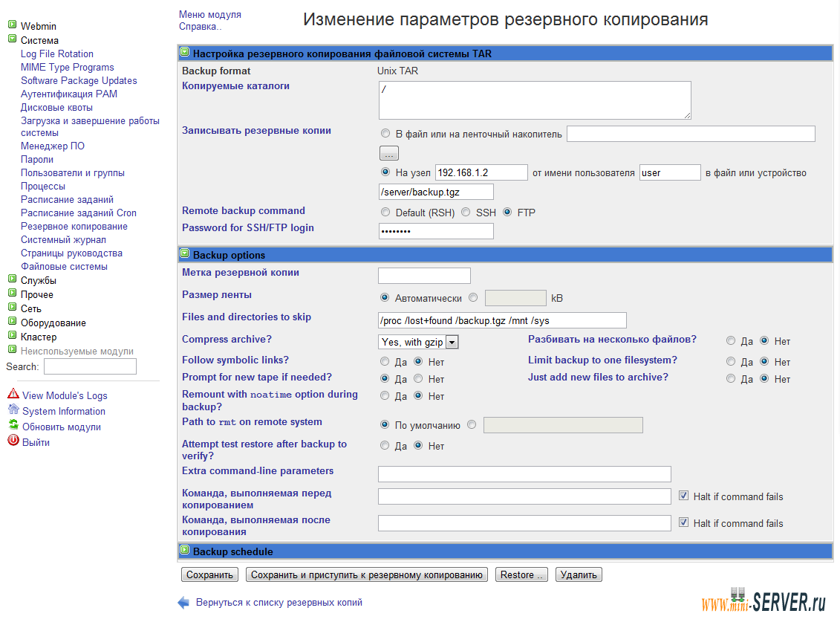This screenshot has width=840, height=625.
Task: Follow the Вернуться к списку резервных копий link
Action: (x=280, y=603)
